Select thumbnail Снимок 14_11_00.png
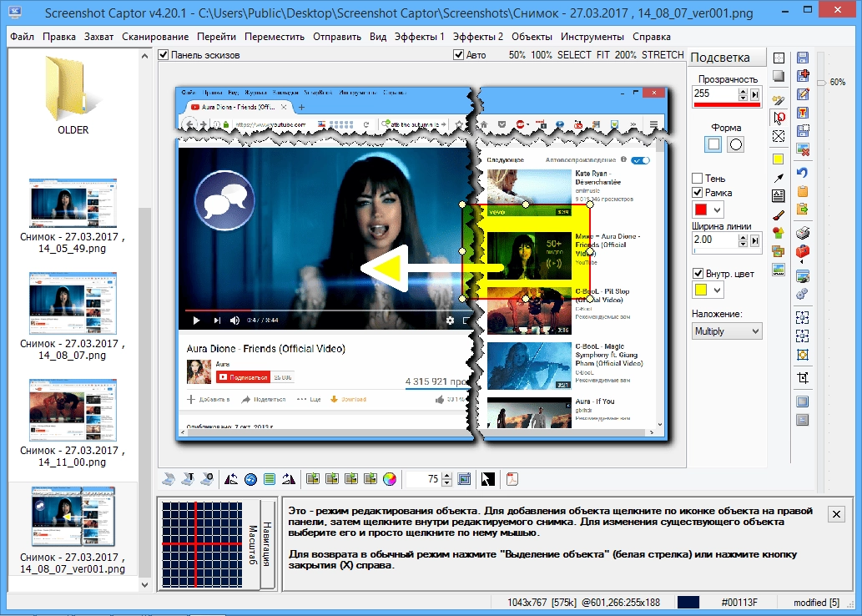 coord(73,423)
